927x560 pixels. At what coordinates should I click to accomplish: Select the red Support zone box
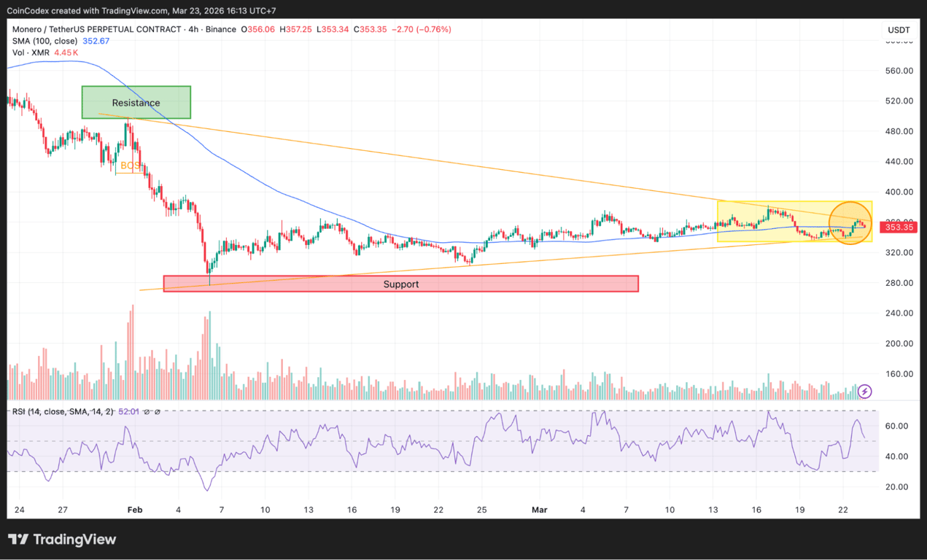click(x=400, y=284)
